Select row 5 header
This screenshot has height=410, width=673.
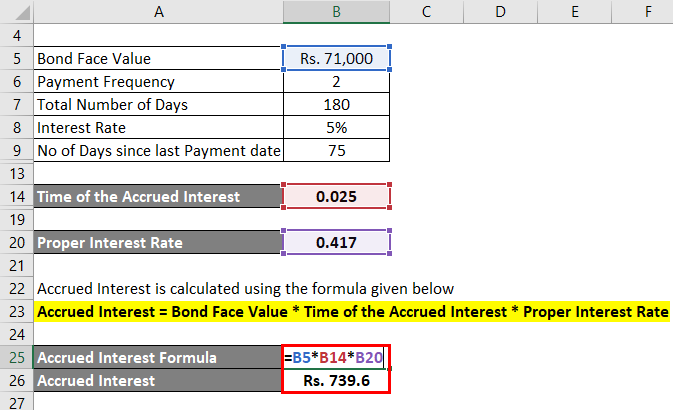[x=17, y=58]
